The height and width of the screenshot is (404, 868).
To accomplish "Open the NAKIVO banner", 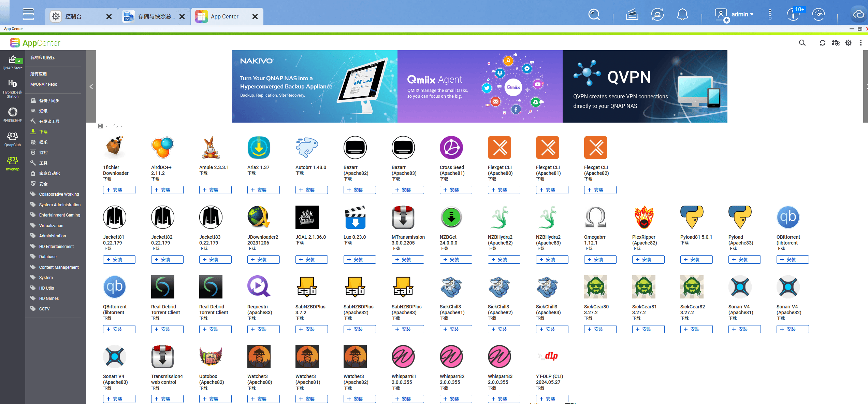I will click(315, 86).
